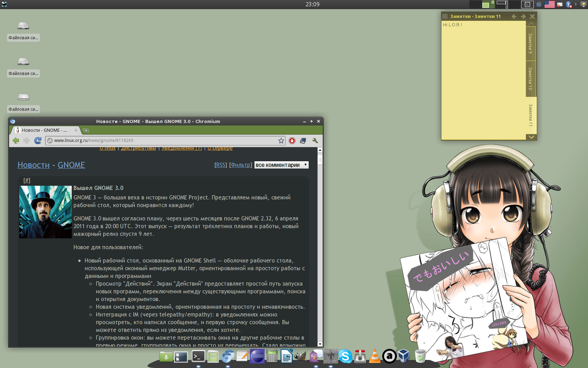Open Pidgin messenger from the dock
This screenshot has height=368, width=588.
pyautogui.click(x=316, y=356)
